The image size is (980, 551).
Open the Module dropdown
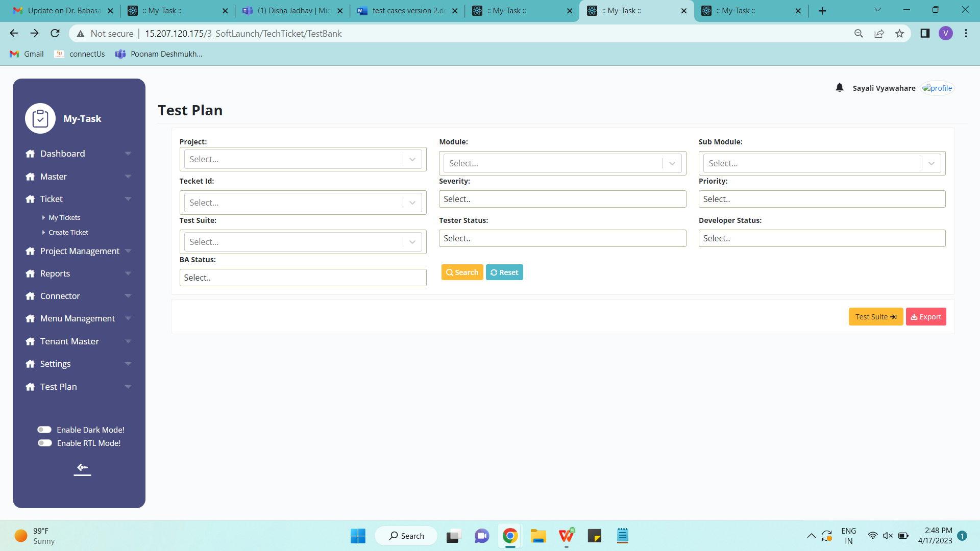pyautogui.click(x=562, y=163)
